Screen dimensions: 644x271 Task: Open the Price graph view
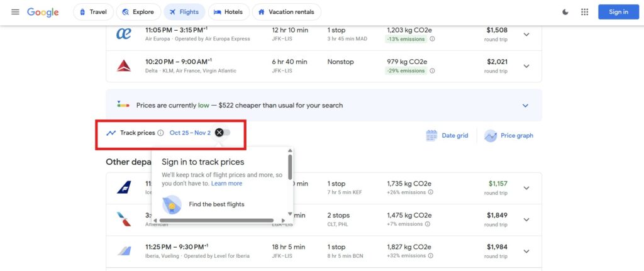508,136
